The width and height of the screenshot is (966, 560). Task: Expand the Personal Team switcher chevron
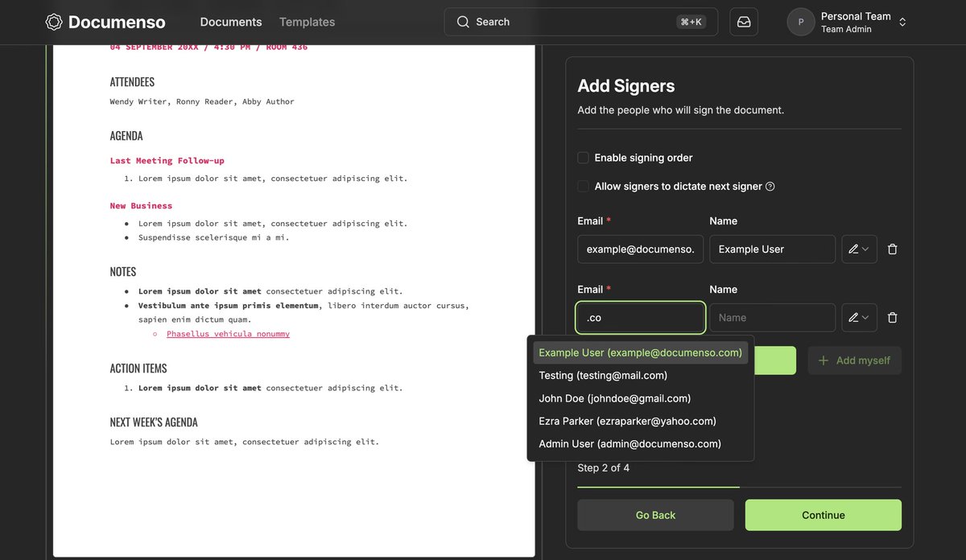(902, 22)
